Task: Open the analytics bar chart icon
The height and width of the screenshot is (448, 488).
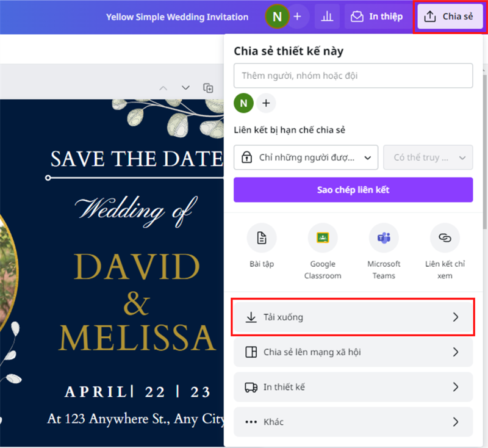Action: [x=327, y=16]
